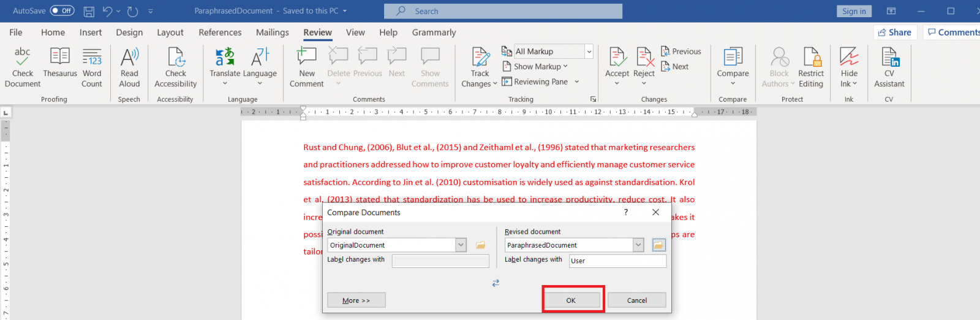Switch to the Insert tab
The width and height of the screenshot is (980, 320).
pyautogui.click(x=91, y=32)
